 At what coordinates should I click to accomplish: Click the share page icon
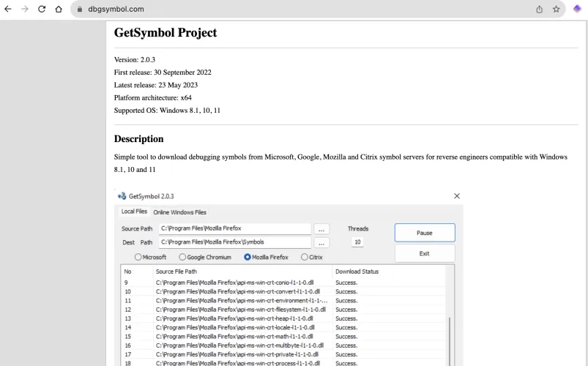click(540, 9)
